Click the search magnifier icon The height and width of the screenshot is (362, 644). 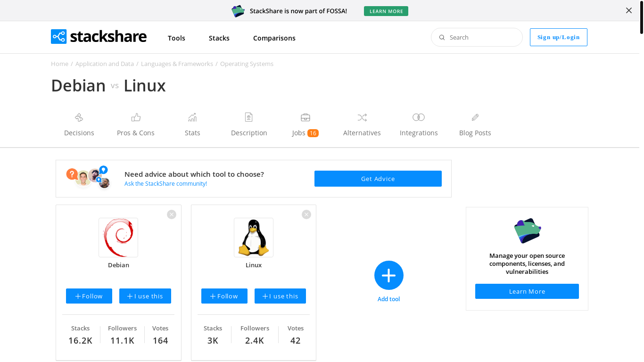point(442,38)
